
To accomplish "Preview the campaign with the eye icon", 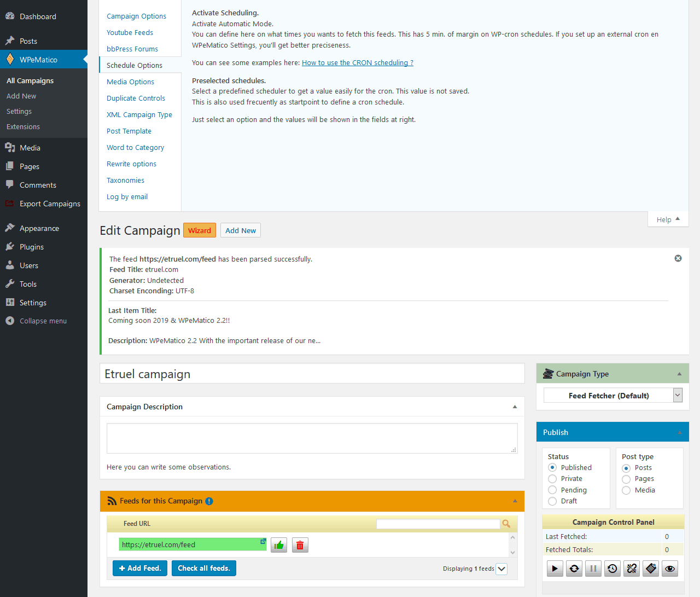I will (x=669, y=569).
